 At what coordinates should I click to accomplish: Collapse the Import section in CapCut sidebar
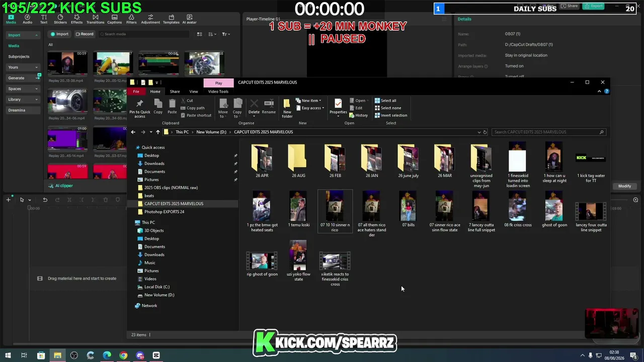(x=23, y=35)
